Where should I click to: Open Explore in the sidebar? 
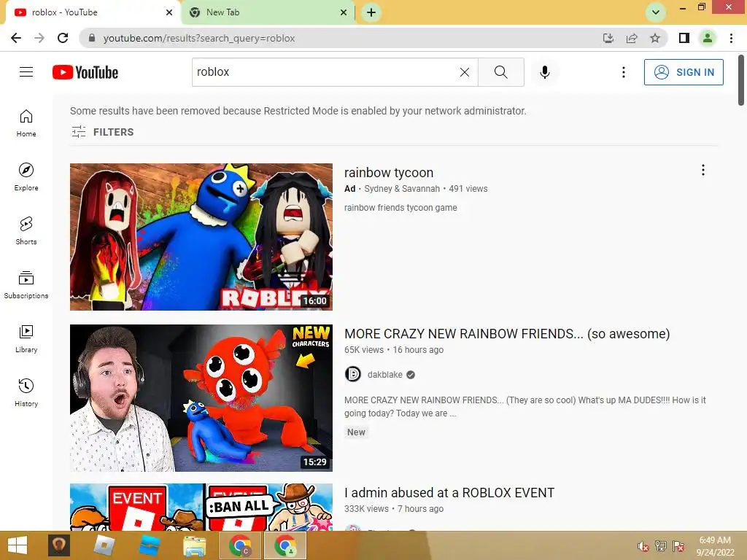[x=26, y=177]
